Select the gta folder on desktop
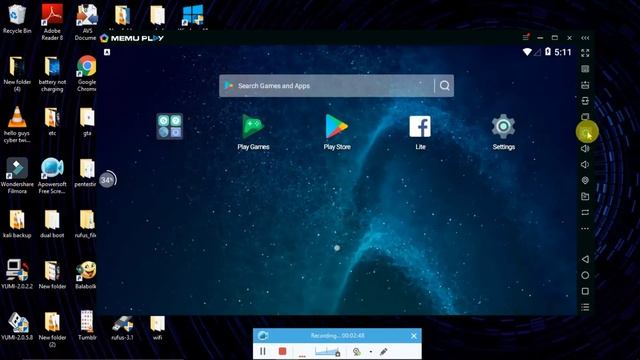The height and width of the screenshot is (360, 640). pyautogui.click(x=87, y=121)
